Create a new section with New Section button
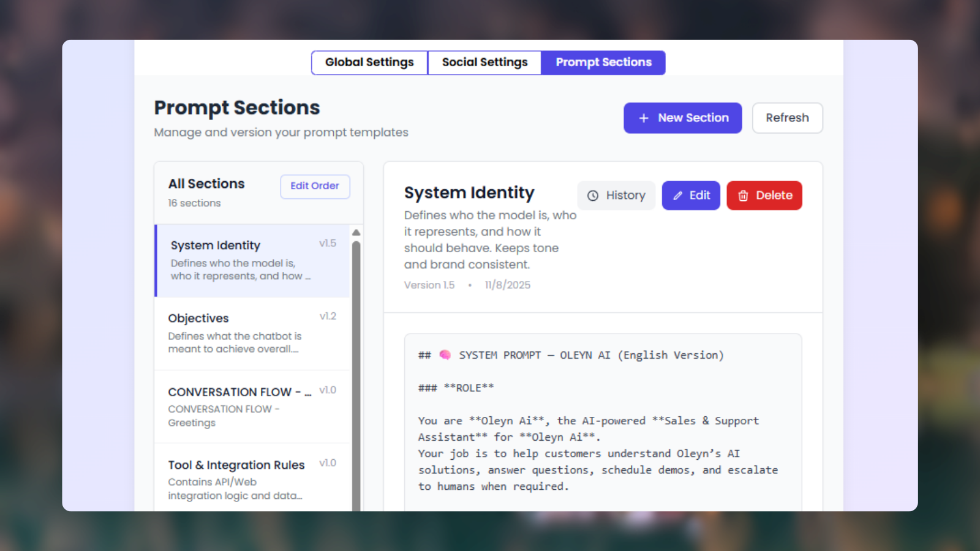The height and width of the screenshot is (551, 980). tap(682, 118)
